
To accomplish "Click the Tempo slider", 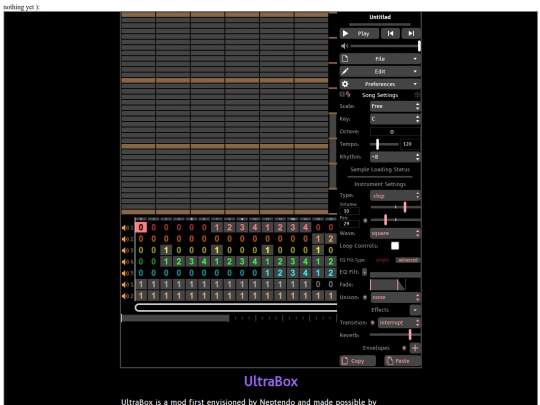I will coord(384,144).
